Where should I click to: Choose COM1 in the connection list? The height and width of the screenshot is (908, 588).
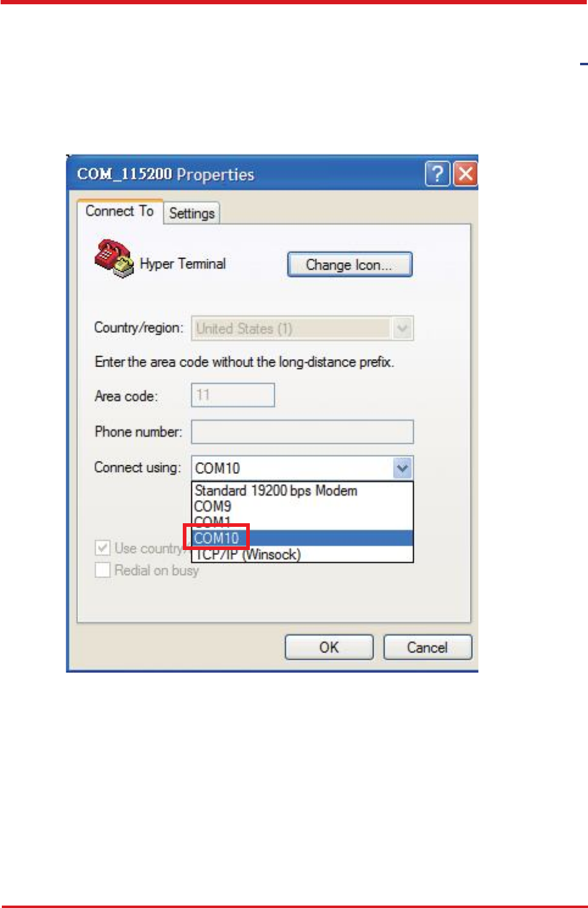click(x=303, y=523)
